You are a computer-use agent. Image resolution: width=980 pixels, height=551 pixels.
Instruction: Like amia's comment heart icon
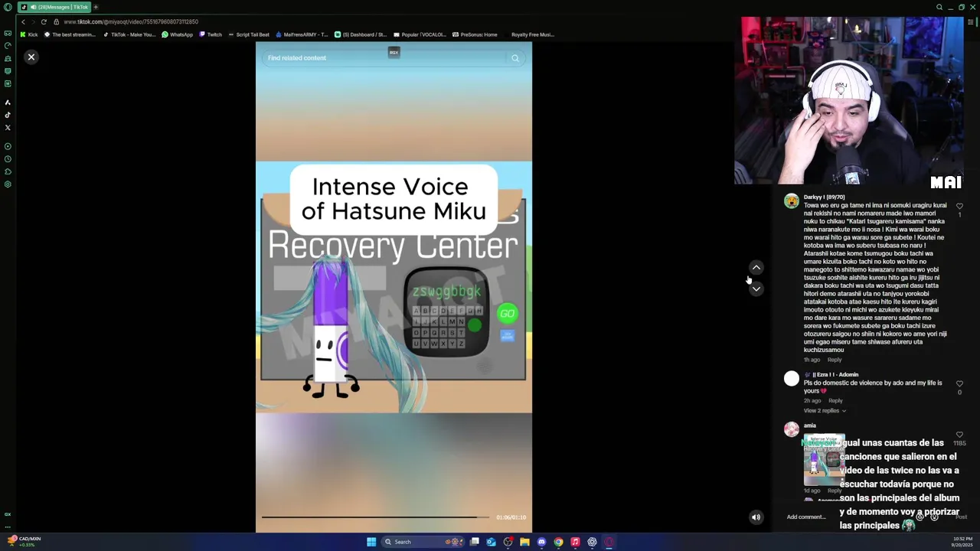point(959,435)
